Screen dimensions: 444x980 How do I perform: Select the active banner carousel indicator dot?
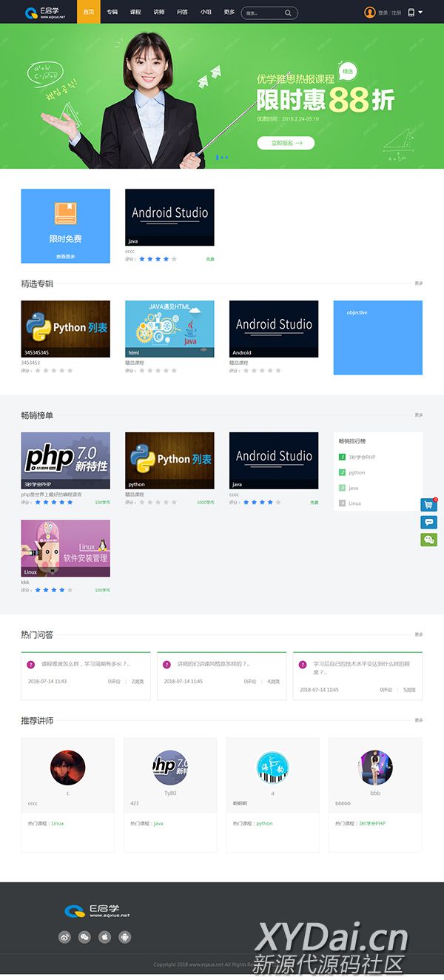218,157
